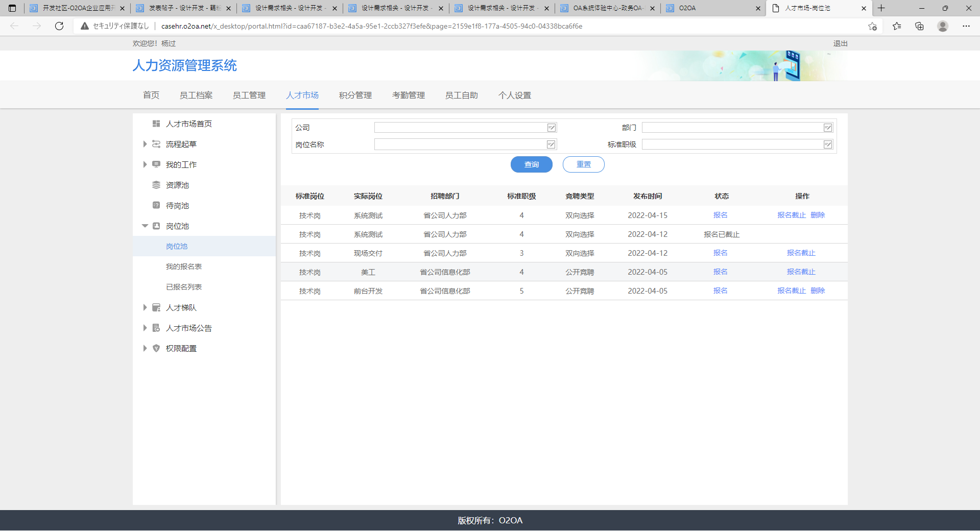
Task: Click the 待岗池 sidebar icon
Action: click(156, 205)
